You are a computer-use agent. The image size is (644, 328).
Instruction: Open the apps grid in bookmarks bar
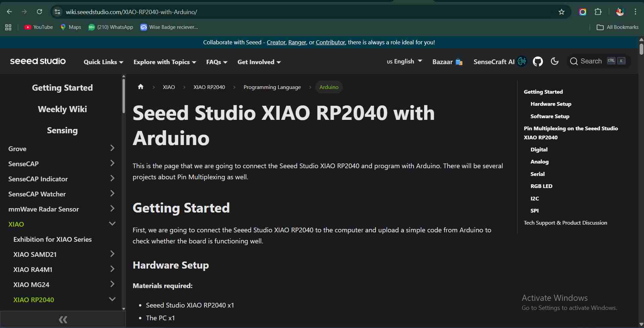pyautogui.click(x=8, y=27)
